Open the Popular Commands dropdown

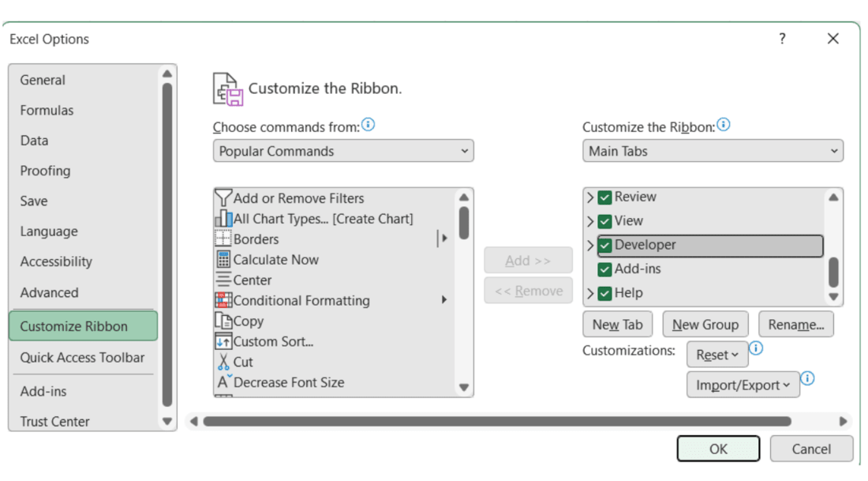[x=343, y=151]
